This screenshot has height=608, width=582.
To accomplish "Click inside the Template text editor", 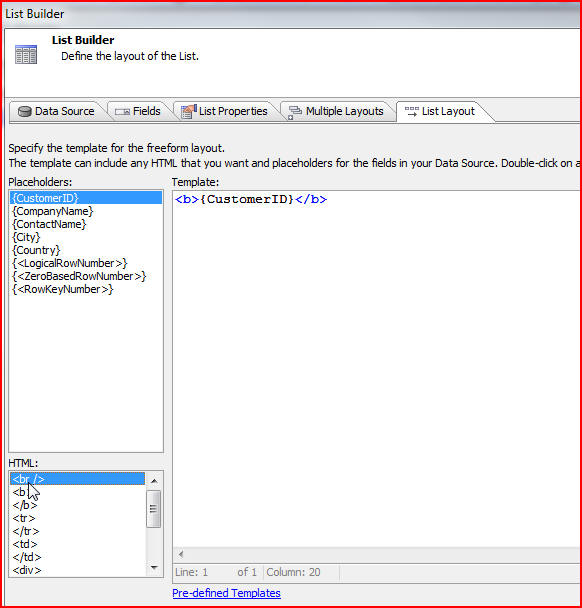I will (x=376, y=368).
